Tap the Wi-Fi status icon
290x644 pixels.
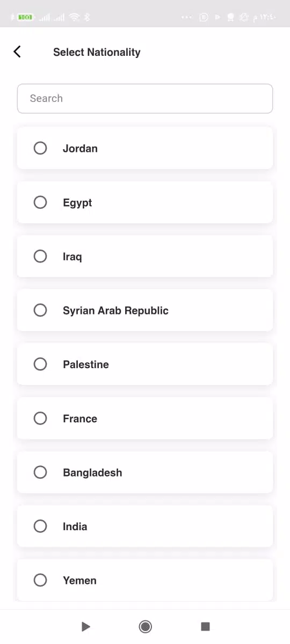(x=75, y=17)
